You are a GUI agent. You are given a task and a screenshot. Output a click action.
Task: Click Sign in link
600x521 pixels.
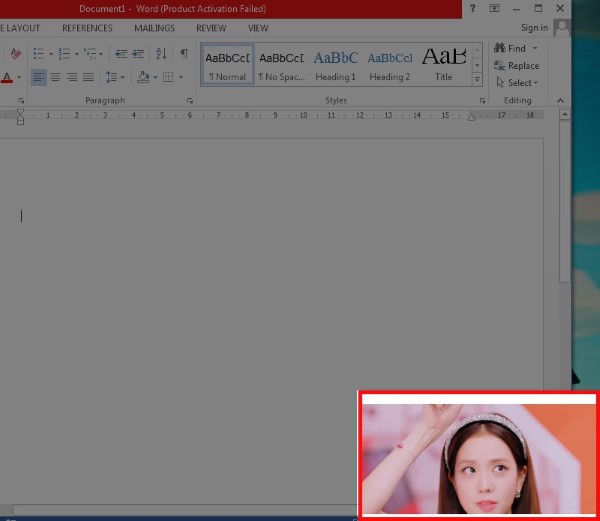click(x=534, y=28)
